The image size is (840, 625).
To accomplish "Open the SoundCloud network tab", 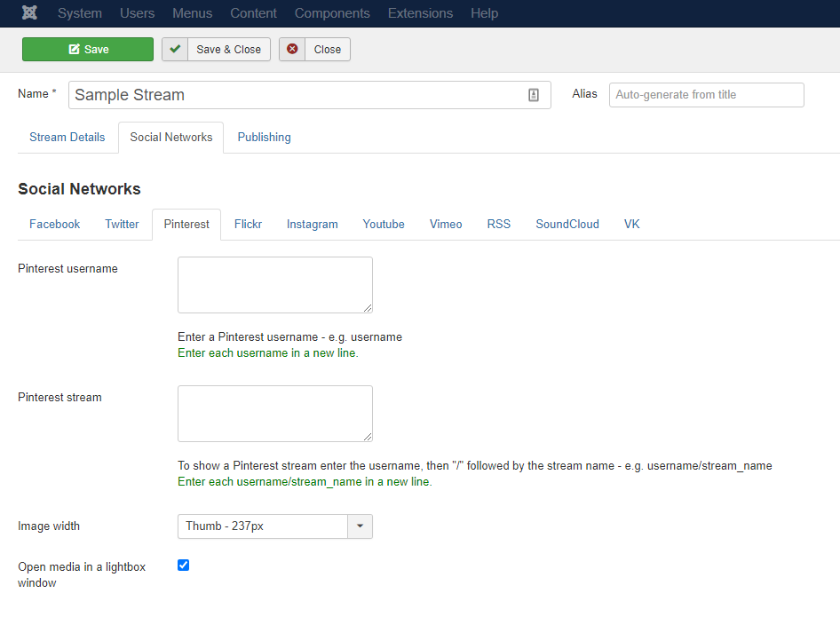I will 567,224.
